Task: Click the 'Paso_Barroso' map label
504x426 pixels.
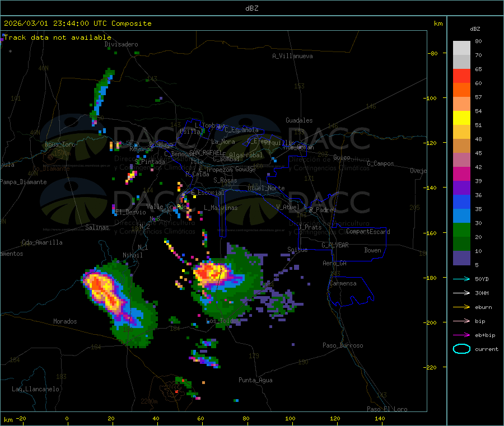Action: (343, 345)
